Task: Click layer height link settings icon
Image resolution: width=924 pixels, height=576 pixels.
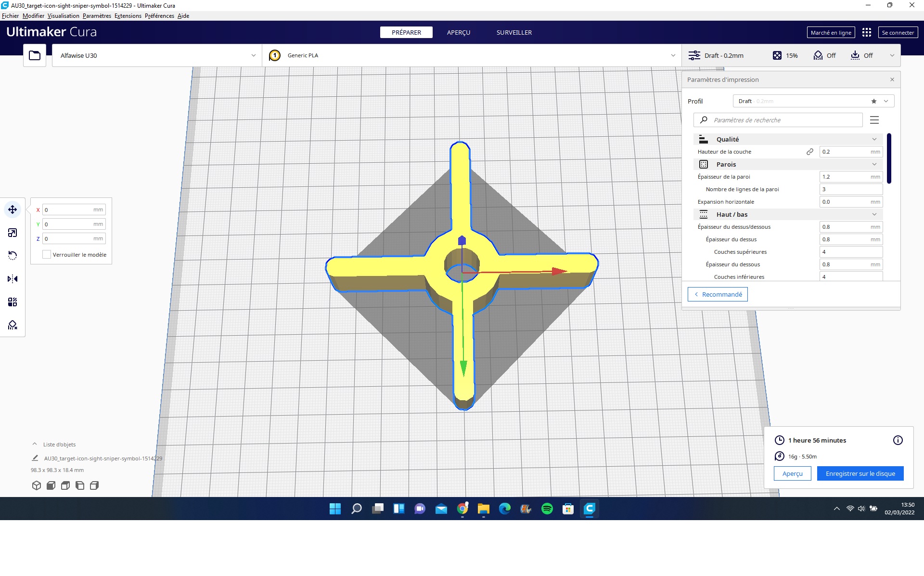Action: [810, 152]
